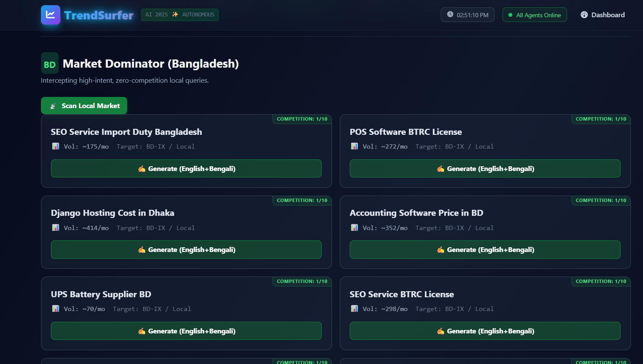Click the satellite icon in Scan Local Market

click(53, 106)
